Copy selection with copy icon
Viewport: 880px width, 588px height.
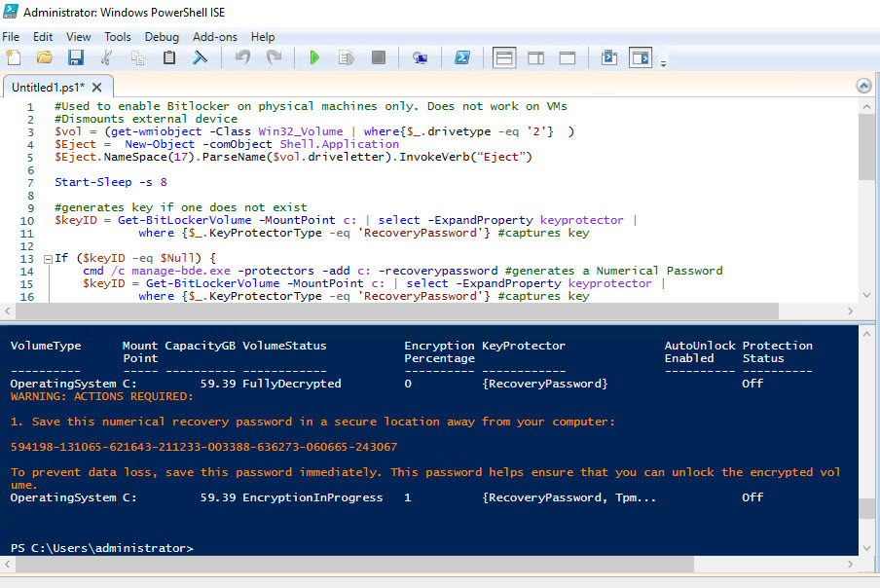(137, 57)
